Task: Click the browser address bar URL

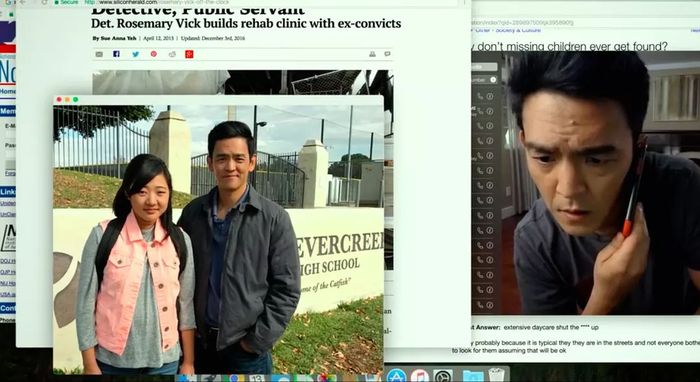Action: click(x=157, y=2)
